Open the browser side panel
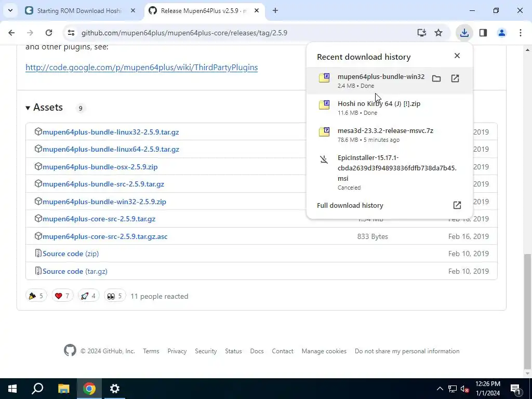This screenshot has width=532, height=399. [483, 33]
